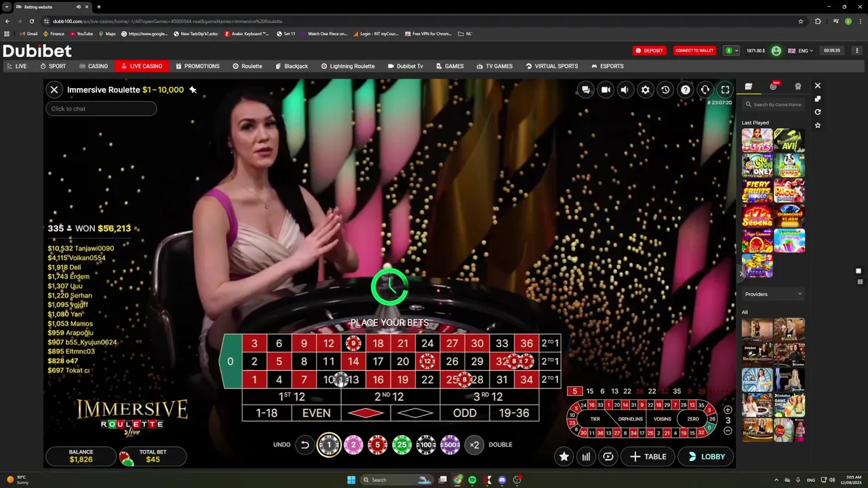Bet on number 17 on the table

[378, 361]
